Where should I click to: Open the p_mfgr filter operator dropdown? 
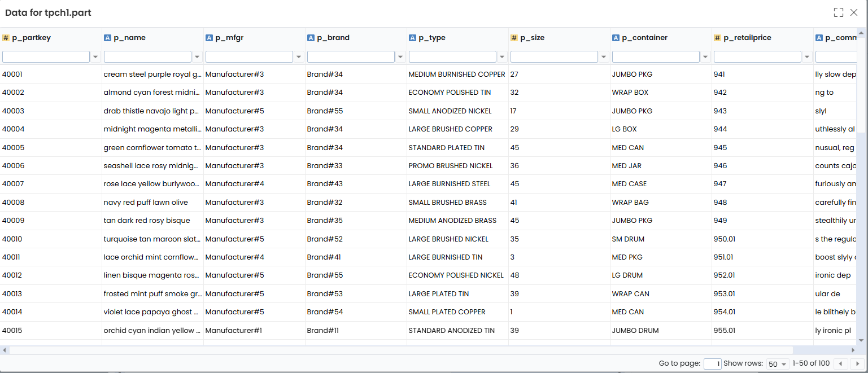(x=299, y=57)
